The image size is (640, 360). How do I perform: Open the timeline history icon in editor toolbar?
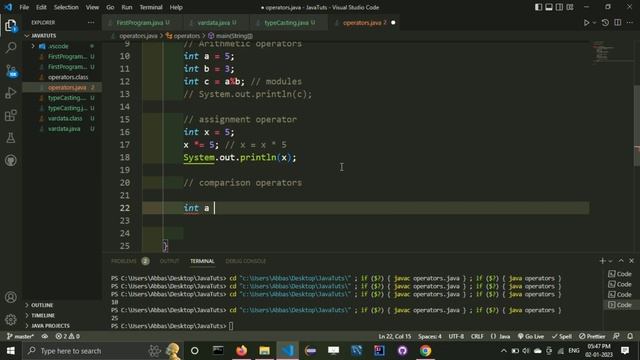point(605,23)
